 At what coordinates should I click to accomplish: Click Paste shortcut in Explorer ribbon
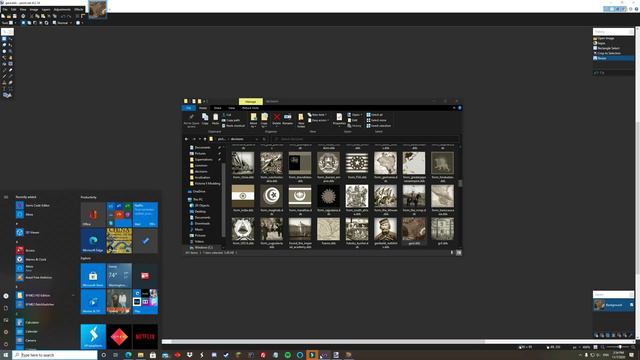pos(233,126)
